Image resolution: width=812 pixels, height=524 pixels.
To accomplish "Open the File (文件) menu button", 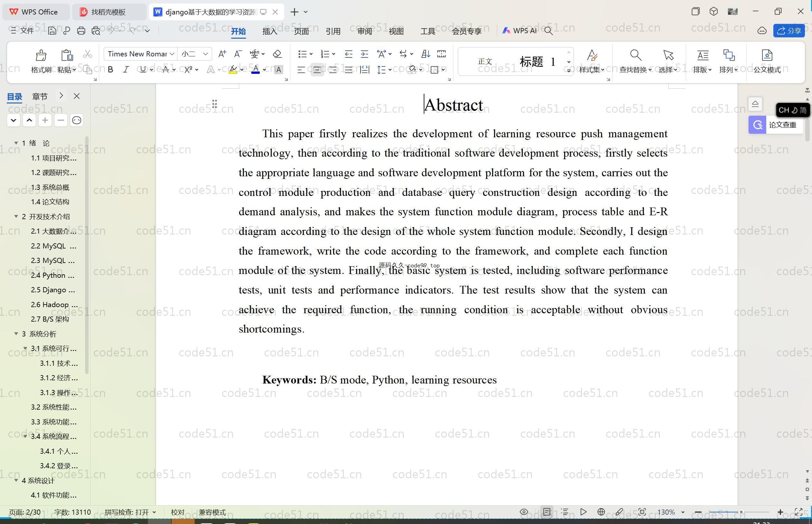I will pyautogui.click(x=22, y=31).
